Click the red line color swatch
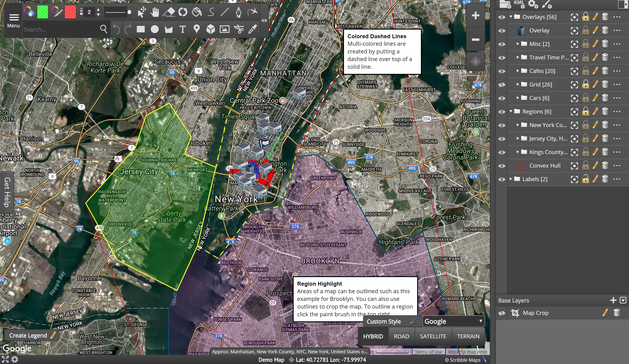Screen dimensions: 629x364 click(x=70, y=12)
